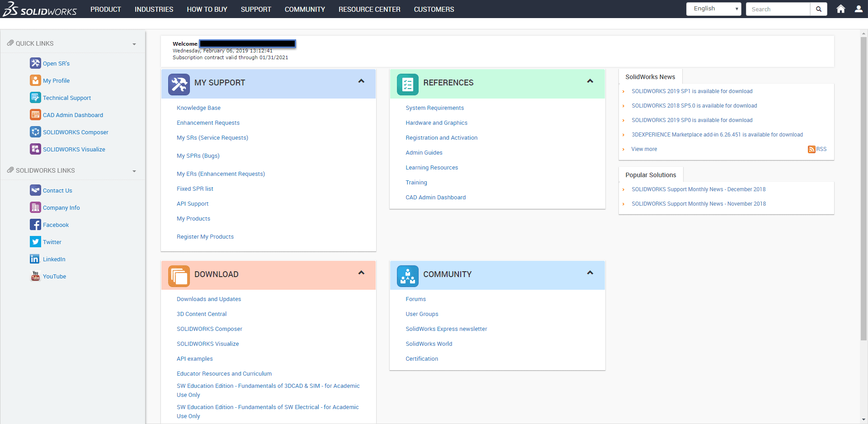The image size is (868, 424).
Task: Open Fixed SPR list link
Action: coord(195,189)
